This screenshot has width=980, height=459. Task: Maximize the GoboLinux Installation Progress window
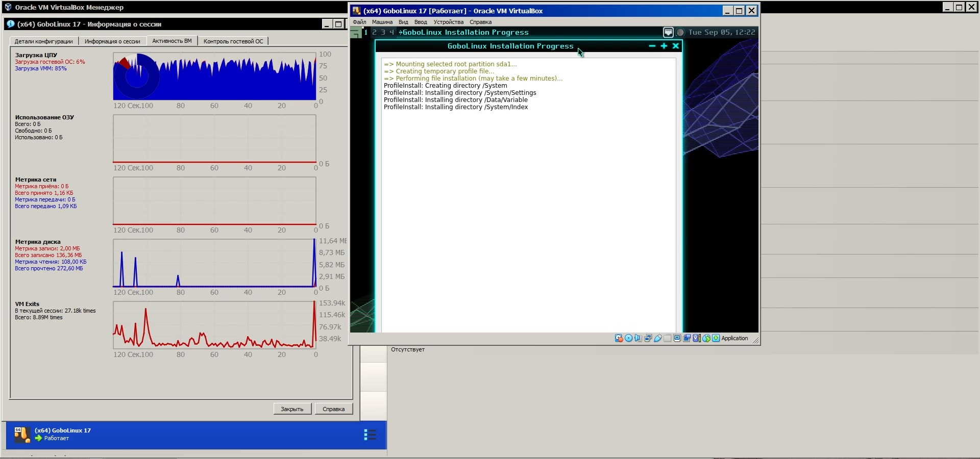click(664, 46)
